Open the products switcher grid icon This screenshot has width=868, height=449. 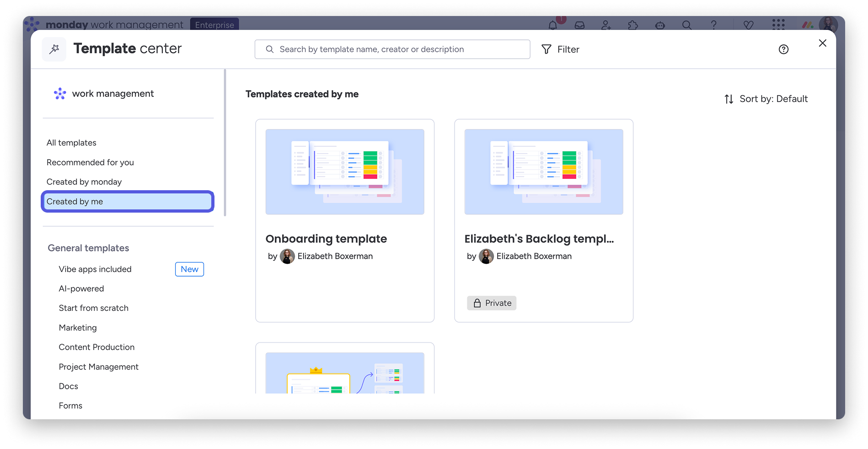778,24
